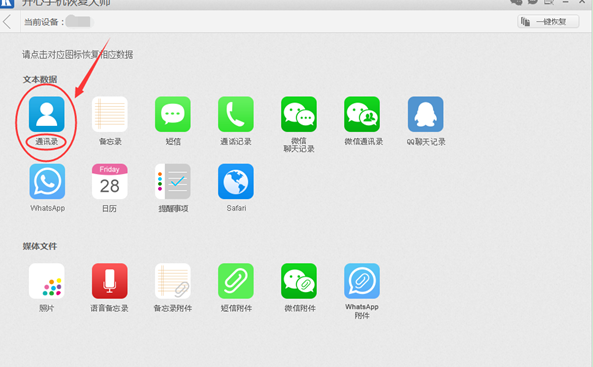This screenshot has width=593, height=367.
Task: Open the 备忘录附件 notes attachments icon
Action: click(x=173, y=281)
